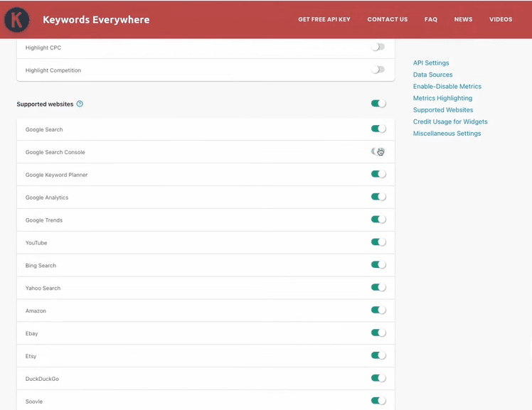The height and width of the screenshot is (410, 532).
Task: Open the Supported websites help icon
Action: click(80, 104)
